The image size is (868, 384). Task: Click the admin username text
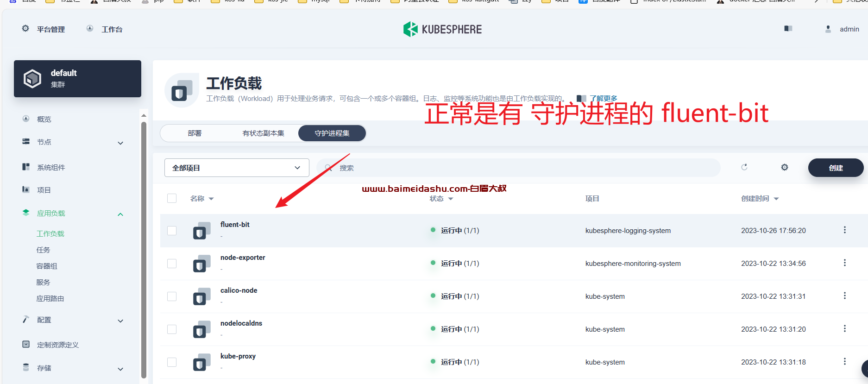pyautogui.click(x=849, y=29)
